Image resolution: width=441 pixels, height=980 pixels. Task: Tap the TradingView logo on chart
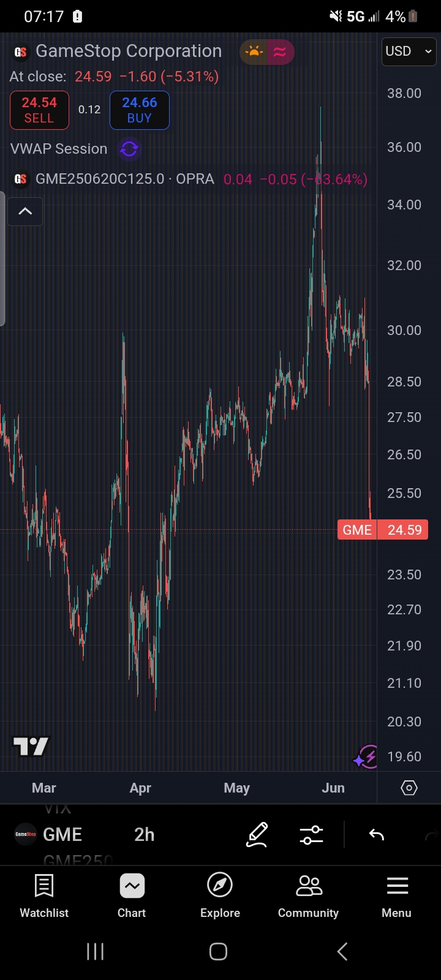coord(31,746)
